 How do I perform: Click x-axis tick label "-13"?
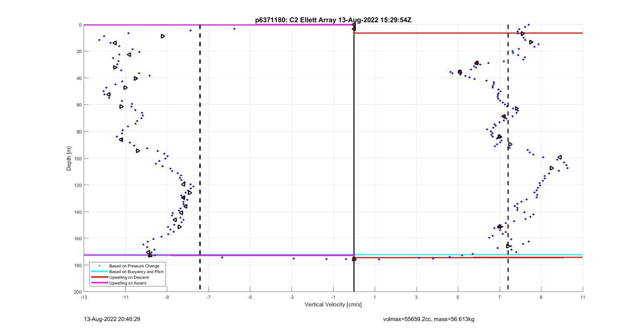coord(83,297)
